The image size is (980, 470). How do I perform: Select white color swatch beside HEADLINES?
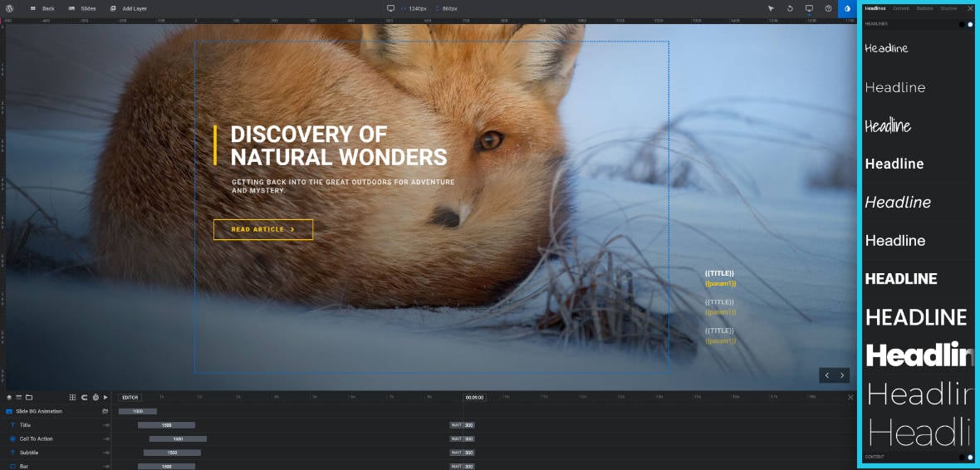(x=970, y=24)
